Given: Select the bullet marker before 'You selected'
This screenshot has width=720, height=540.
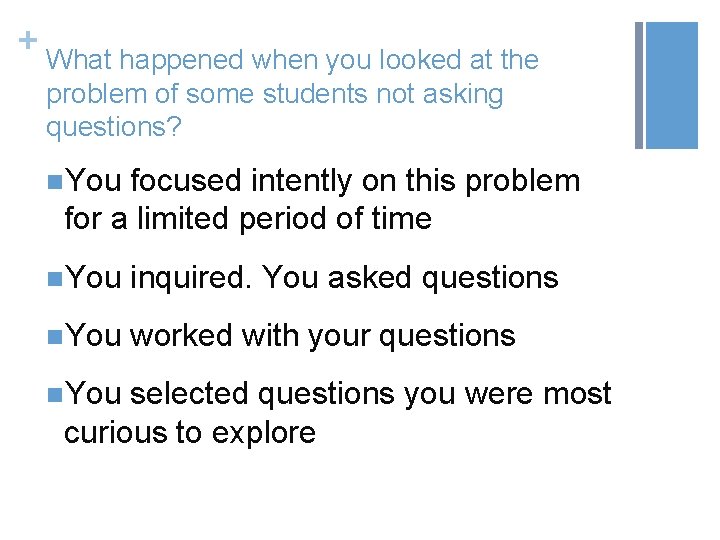Looking at the screenshot, I should [x=53, y=395].
